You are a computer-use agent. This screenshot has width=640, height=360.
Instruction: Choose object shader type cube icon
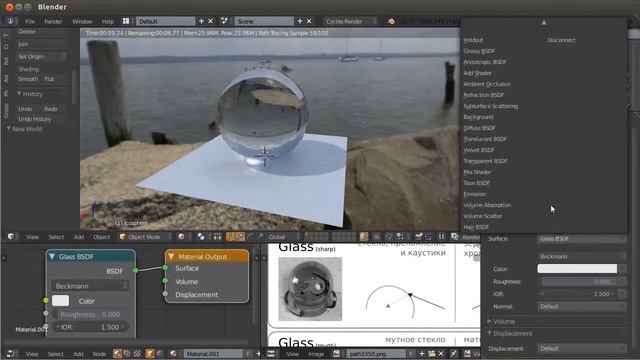150,353
